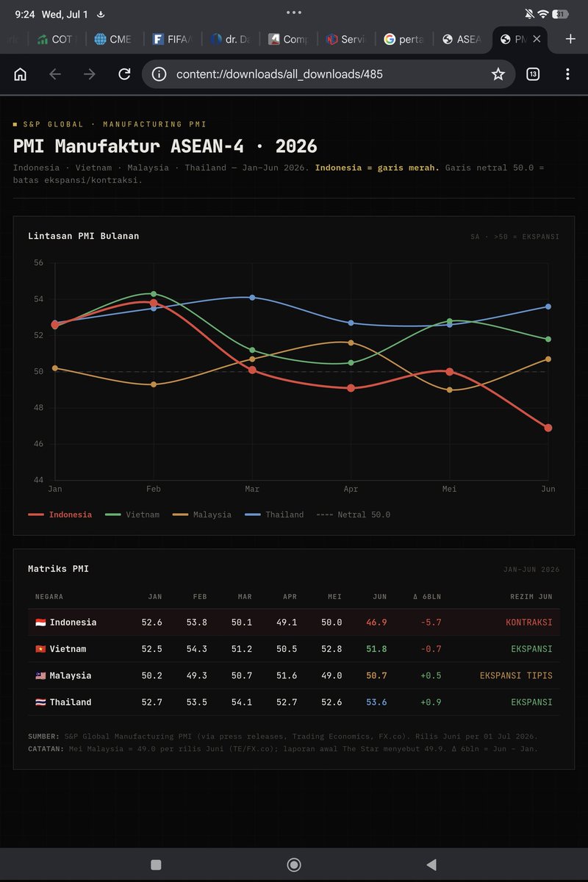Toggle Indonesia series in chart legend
The height and width of the screenshot is (882, 588).
click(x=60, y=514)
